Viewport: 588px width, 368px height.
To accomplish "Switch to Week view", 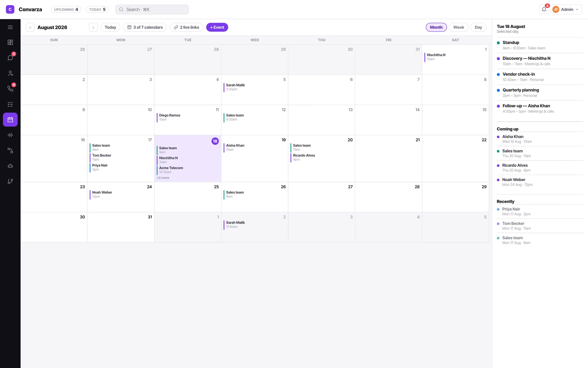I will pyautogui.click(x=459, y=27).
